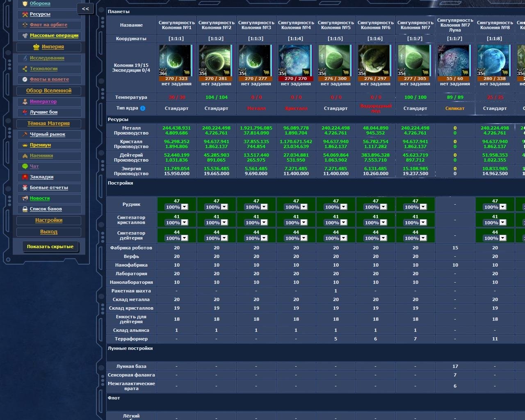This screenshot has height=420, width=525.
Task: Open the Обзор Вселенной menu item
Action: [49, 91]
